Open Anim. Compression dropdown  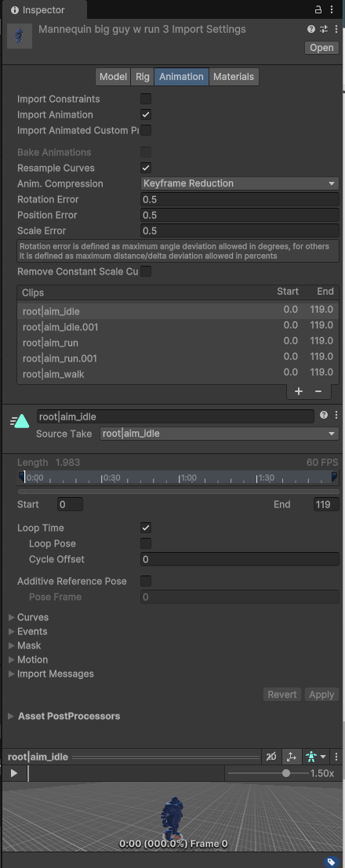coord(240,183)
